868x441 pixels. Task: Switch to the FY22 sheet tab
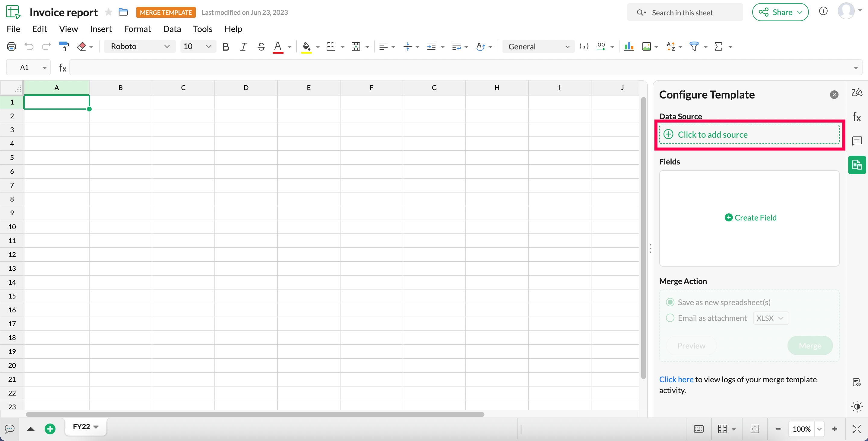[81, 427]
